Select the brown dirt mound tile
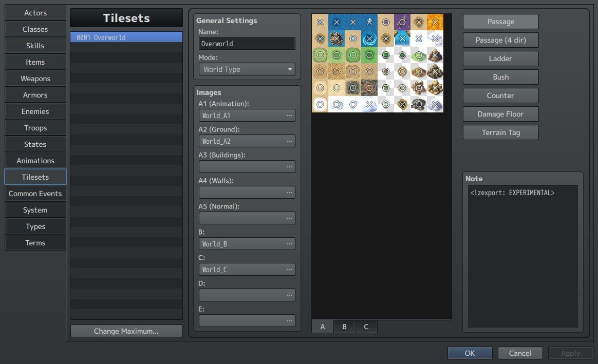Screen dimensions: 598x364 pos(419,72)
